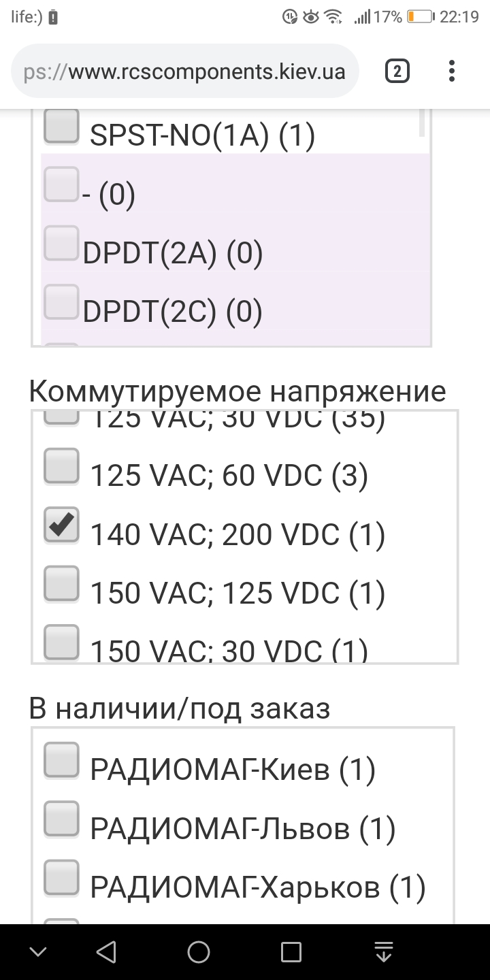Tap the Wi-Fi status icon
490x980 pixels.
333,17
